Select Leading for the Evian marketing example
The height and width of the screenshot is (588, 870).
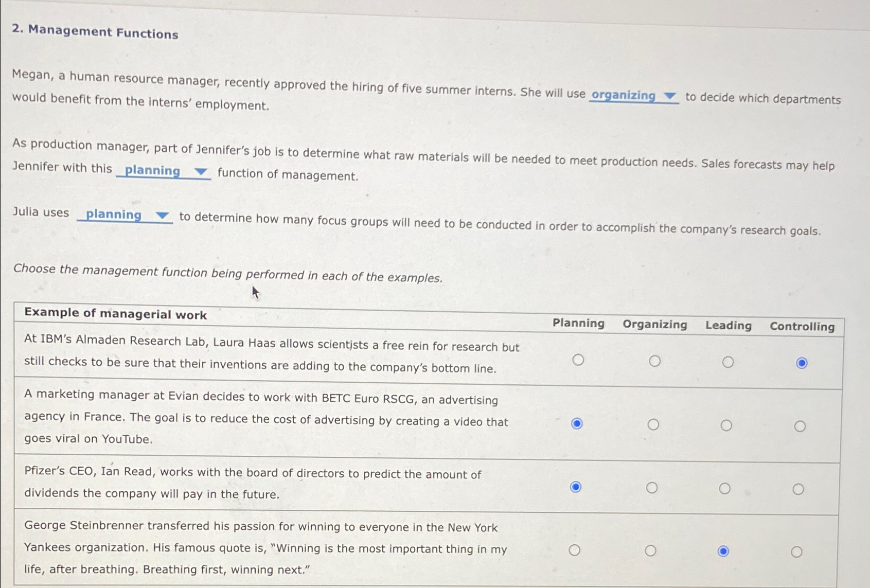point(726,425)
